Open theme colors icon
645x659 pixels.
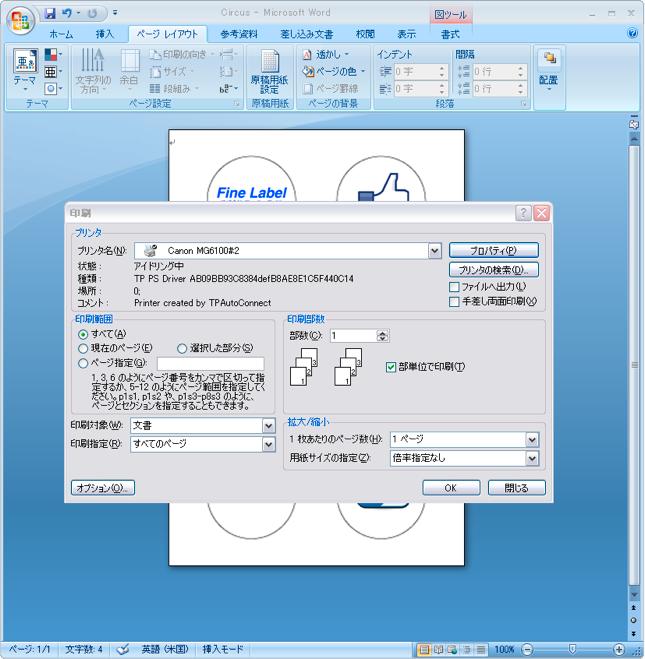pos(53,54)
